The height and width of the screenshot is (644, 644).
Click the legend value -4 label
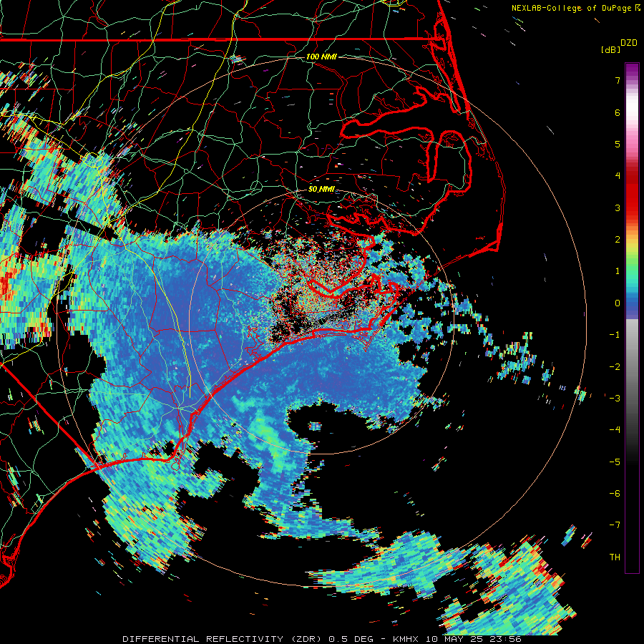pyautogui.click(x=615, y=430)
